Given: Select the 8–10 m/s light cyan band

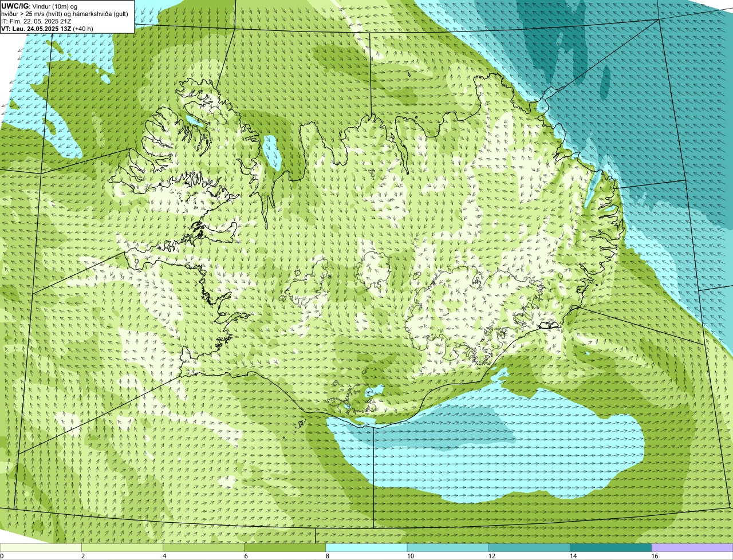Looking at the screenshot, I should (x=366, y=548).
